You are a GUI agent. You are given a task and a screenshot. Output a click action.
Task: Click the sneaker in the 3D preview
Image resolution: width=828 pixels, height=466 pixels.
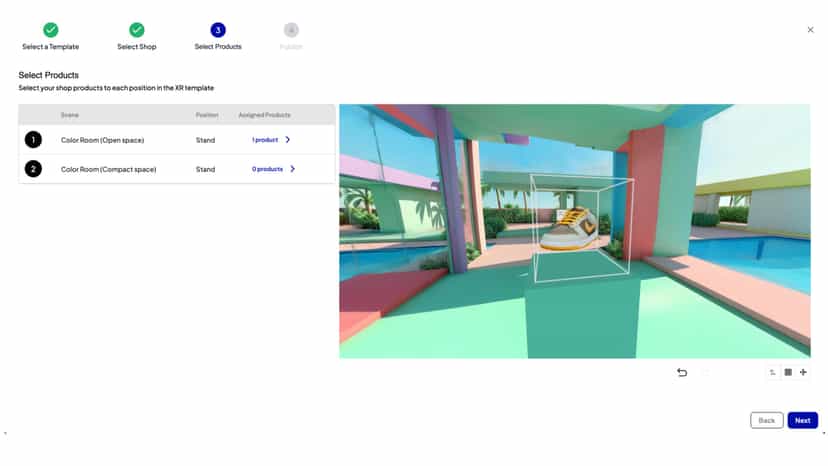point(569,229)
